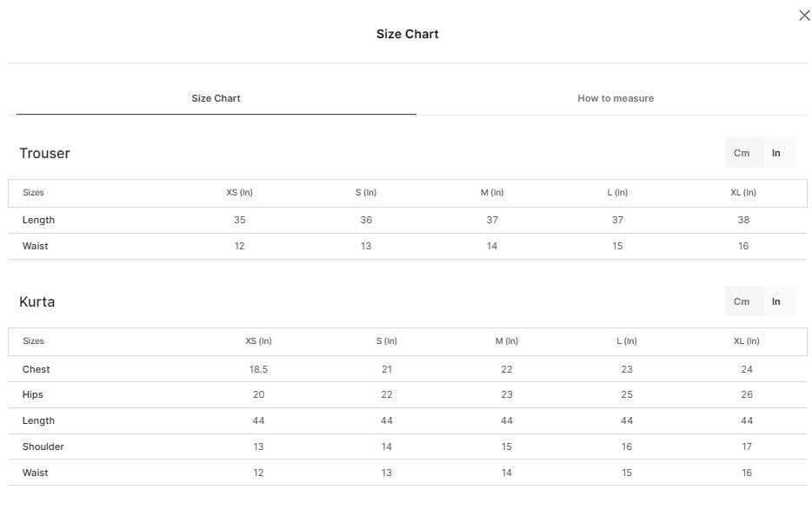This screenshot has width=812, height=516.
Task: Click the Trouser Waist row label
Action: click(36, 246)
